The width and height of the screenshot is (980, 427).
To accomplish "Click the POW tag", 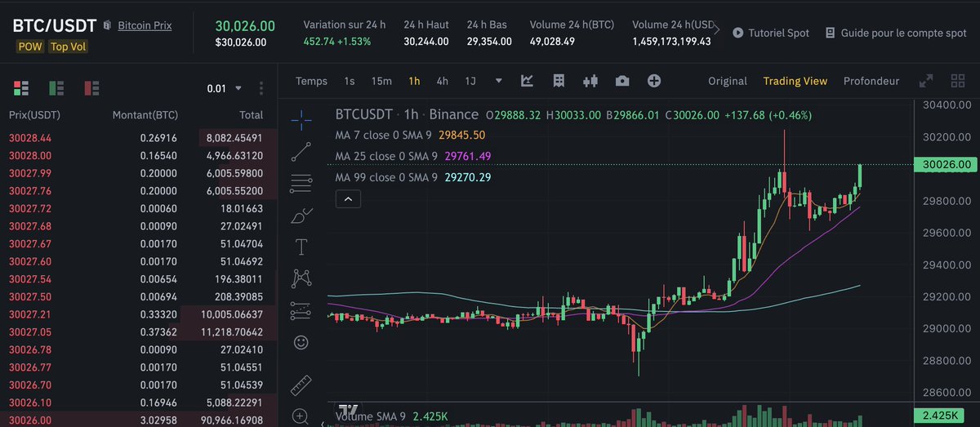I will [x=29, y=47].
